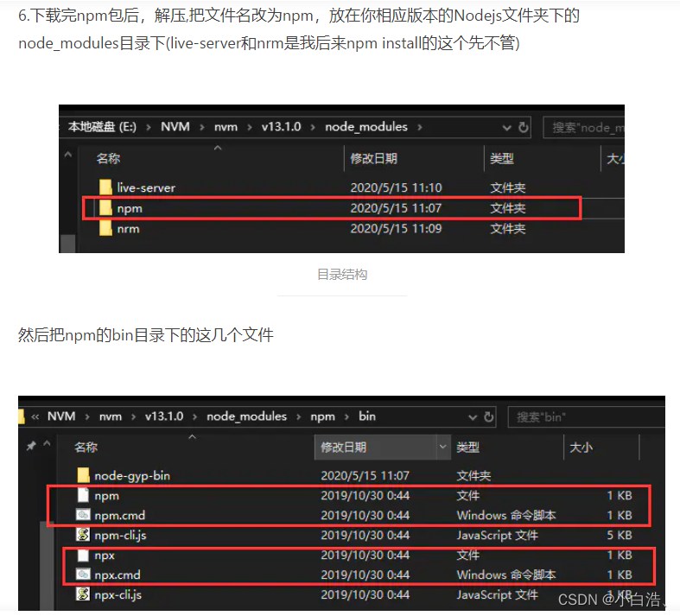Expand chevron after v13.1.0 in upper breadcrumb

pyautogui.click(x=313, y=127)
